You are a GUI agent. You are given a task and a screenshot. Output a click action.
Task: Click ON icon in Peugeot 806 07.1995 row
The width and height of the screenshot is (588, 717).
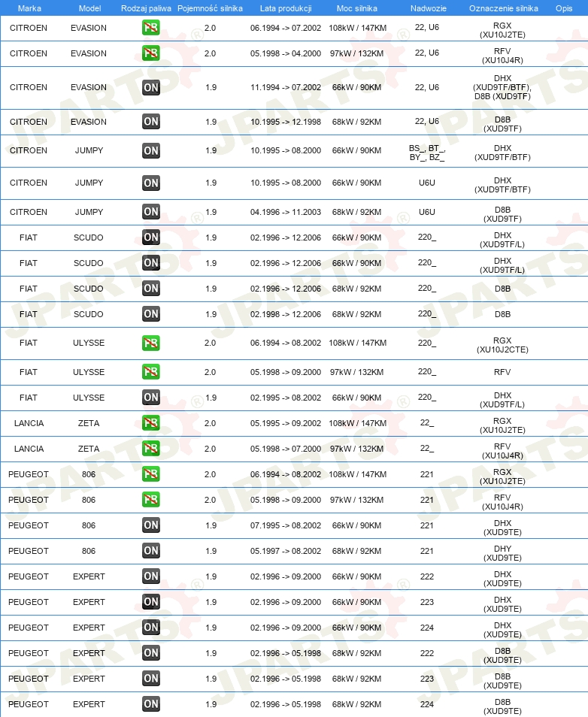pos(150,525)
